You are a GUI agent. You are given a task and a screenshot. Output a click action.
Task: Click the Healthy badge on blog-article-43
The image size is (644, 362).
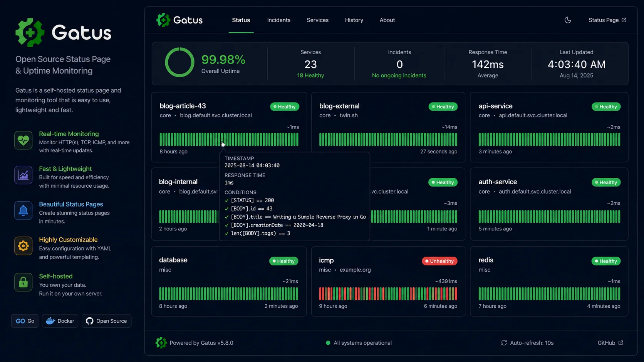click(285, 107)
